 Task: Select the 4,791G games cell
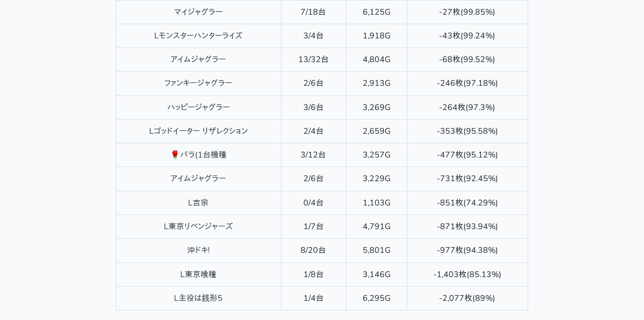tap(376, 226)
